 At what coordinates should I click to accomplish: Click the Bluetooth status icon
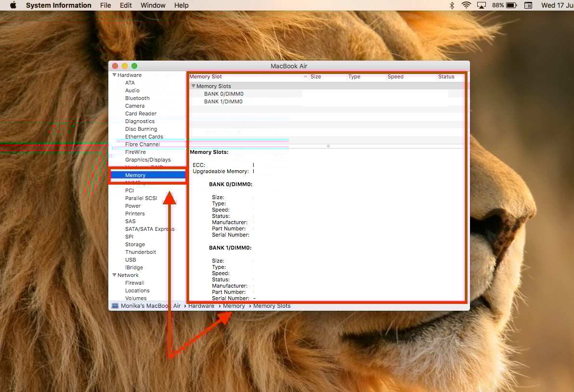pyautogui.click(x=452, y=5)
